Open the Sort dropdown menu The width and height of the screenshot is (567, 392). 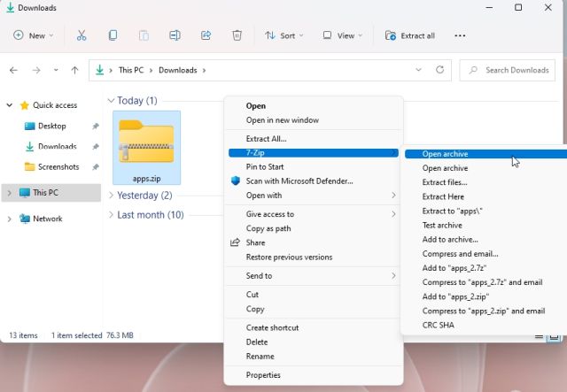[x=283, y=35]
